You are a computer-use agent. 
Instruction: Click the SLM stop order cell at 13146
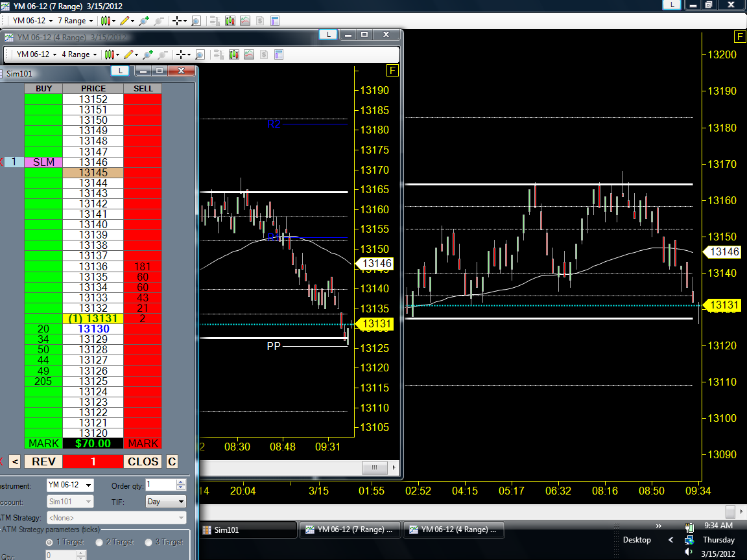pyautogui.click(x=43, y=163)
